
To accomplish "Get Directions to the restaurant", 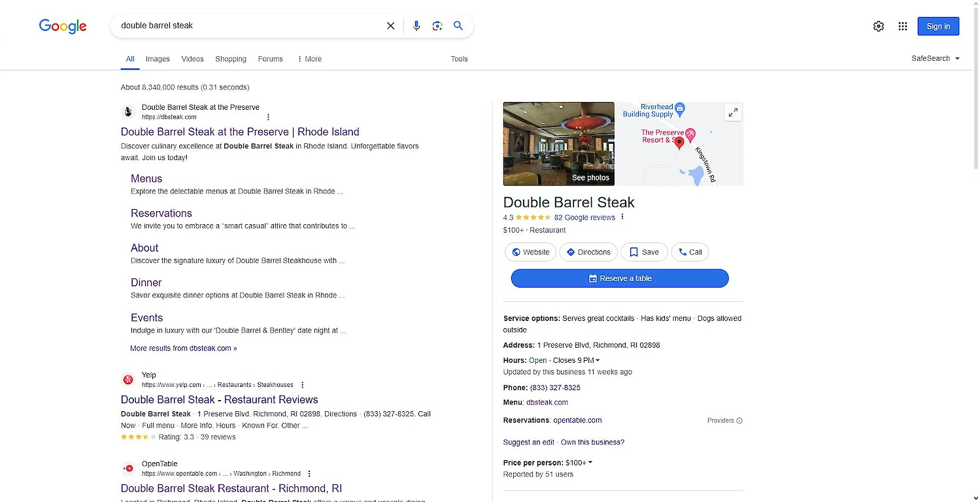I will click(x=588, y=252).
